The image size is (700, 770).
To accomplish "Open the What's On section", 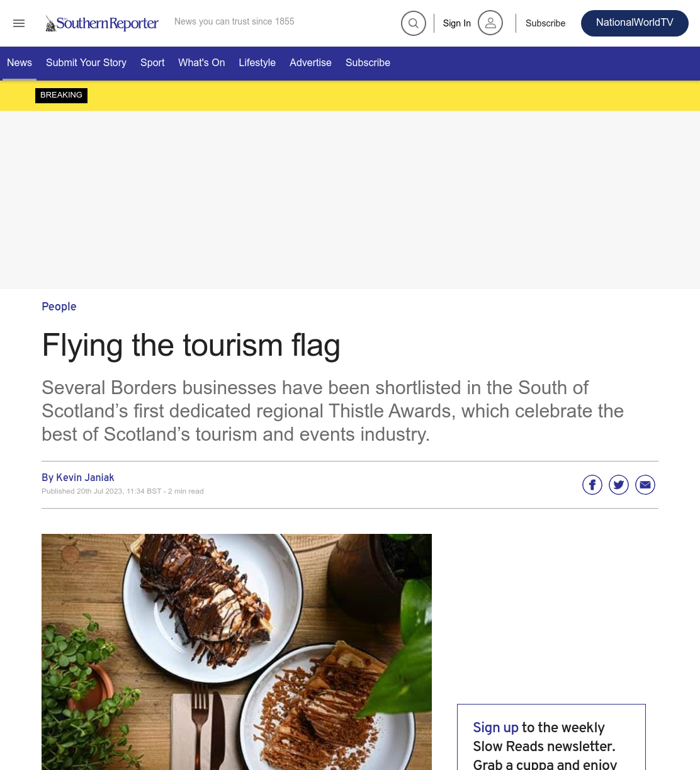I will 201,63.
